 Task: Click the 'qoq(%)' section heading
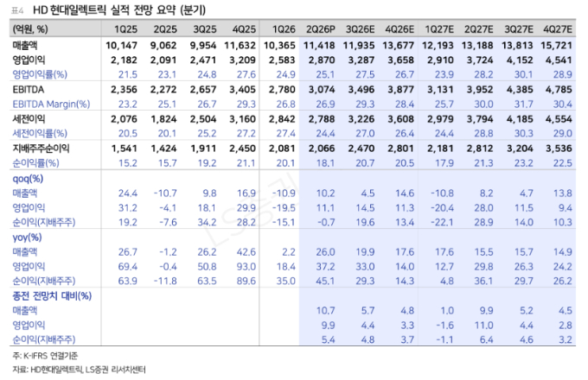click(28, 179)
